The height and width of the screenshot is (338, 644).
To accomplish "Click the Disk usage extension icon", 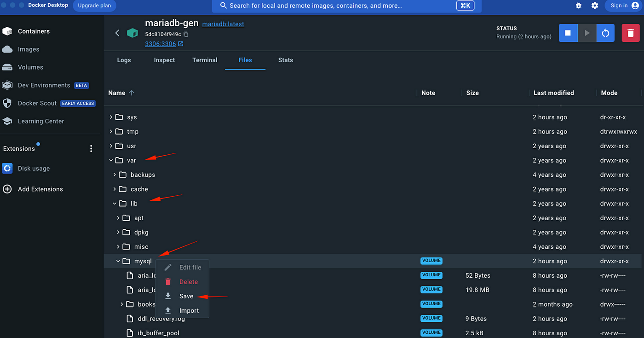I will pyautogui.click(x=7, y=169).
